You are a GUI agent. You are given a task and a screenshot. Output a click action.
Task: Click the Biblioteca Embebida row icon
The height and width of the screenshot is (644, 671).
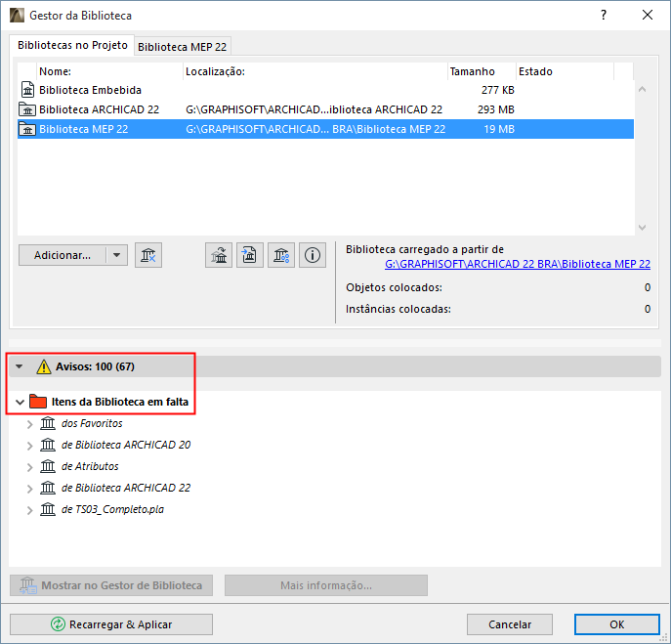click(27, 90)
